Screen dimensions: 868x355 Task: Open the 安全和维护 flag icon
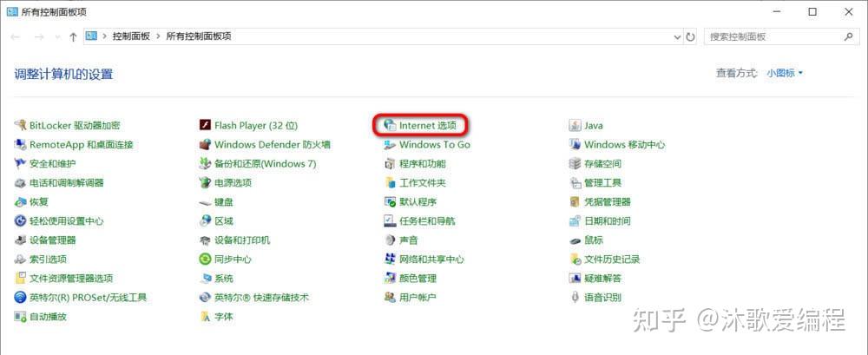click(x=21, y=163)
